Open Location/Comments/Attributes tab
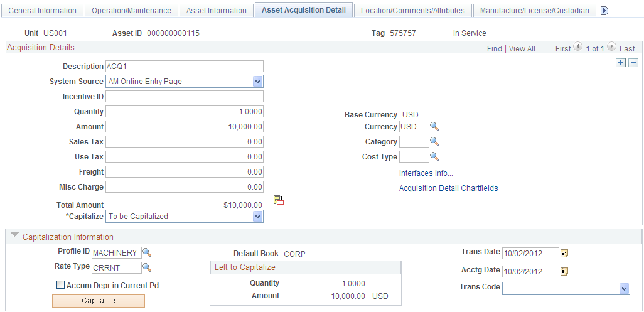Image resolution: width=644 pixels, height=312 pixels. 413,11
